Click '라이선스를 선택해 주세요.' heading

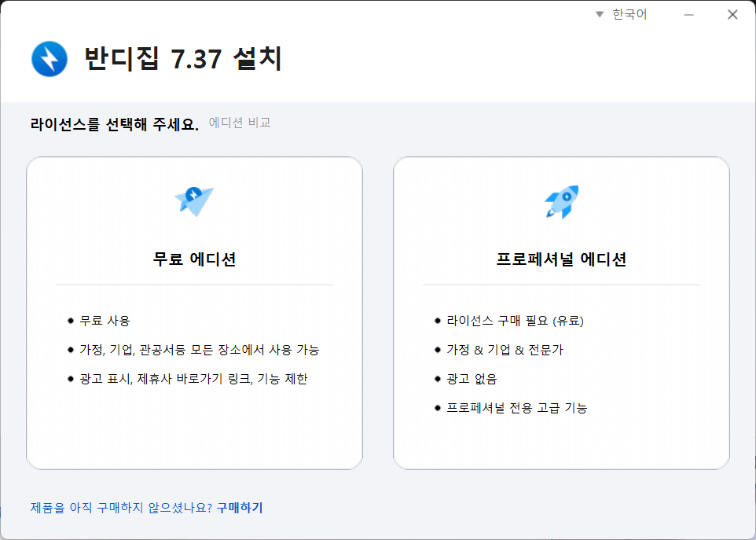pos(115,124)
